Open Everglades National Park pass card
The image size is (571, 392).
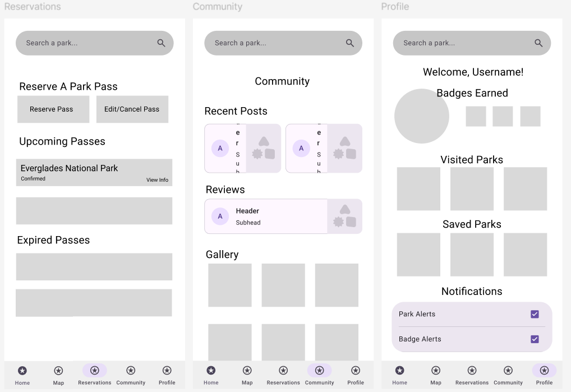pos(94,173)
